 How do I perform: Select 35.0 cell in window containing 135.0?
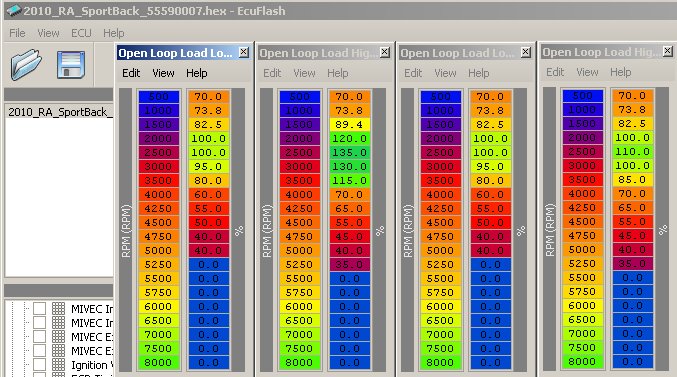coord(349,265)
